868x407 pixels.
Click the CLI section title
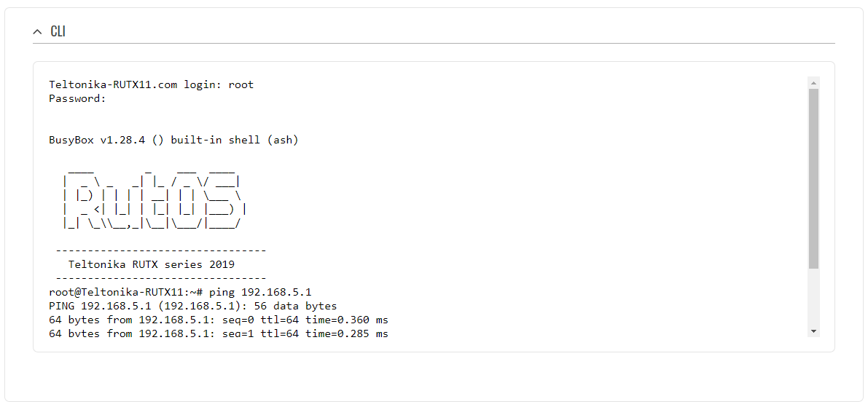click(58, 31)
